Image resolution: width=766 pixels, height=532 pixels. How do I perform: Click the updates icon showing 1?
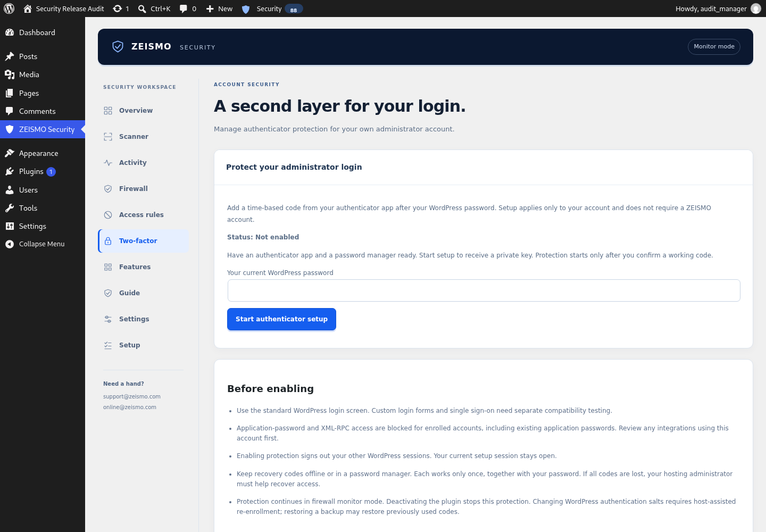(x=118, y=9)
